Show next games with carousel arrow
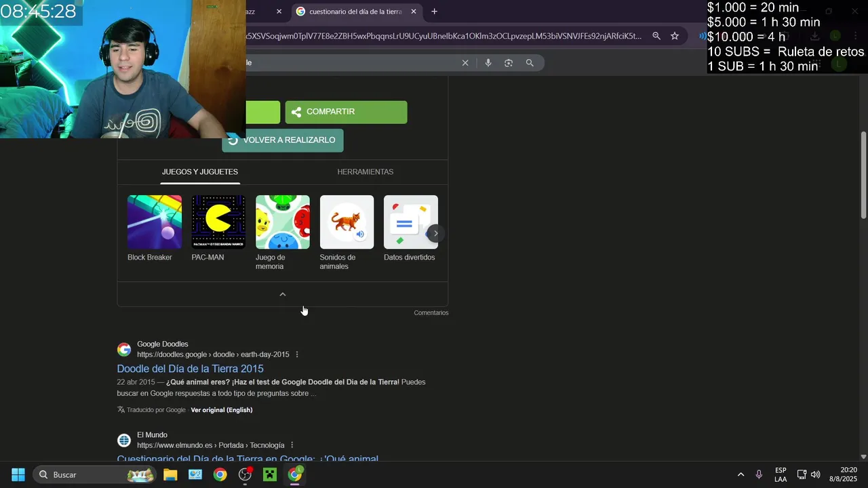Screen dimensions: 868x488 tap(435, 233)
